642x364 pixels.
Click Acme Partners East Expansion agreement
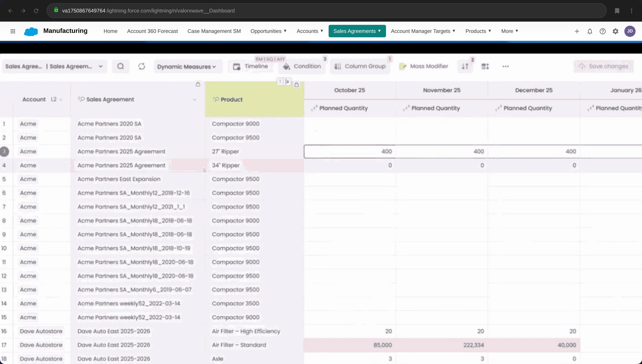click(119, 179)
